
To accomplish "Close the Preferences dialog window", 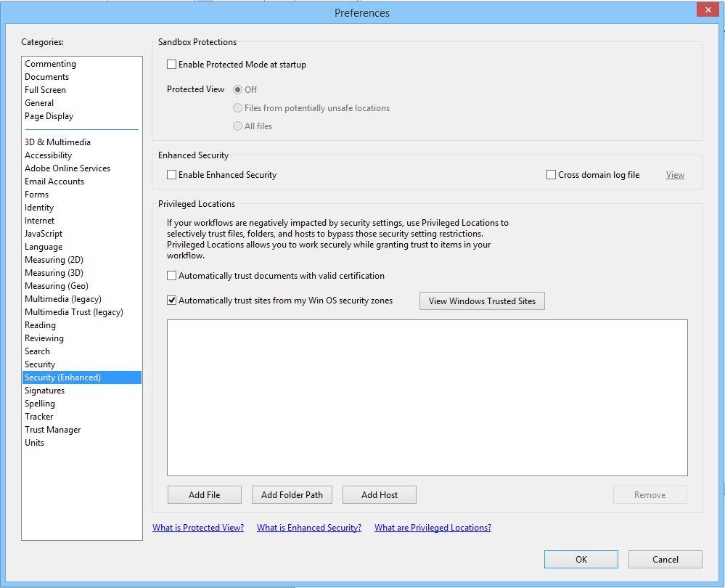I will point(708,9).
